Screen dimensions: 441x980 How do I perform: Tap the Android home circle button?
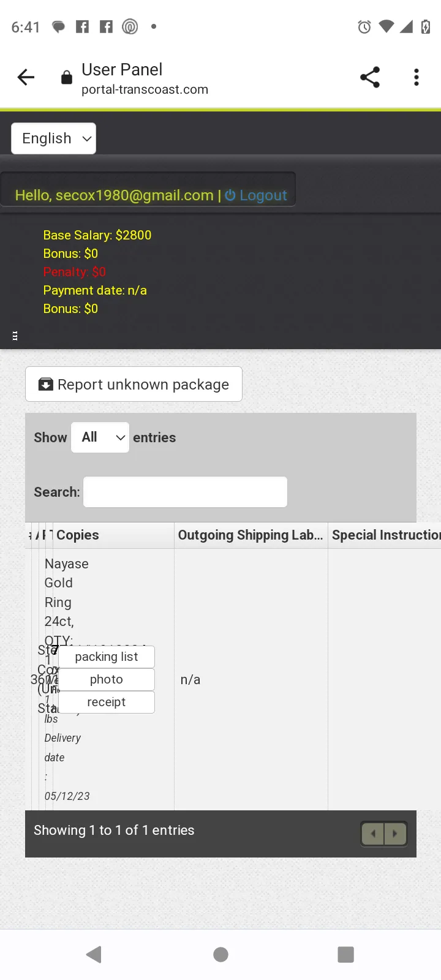(x=221, y=954)
